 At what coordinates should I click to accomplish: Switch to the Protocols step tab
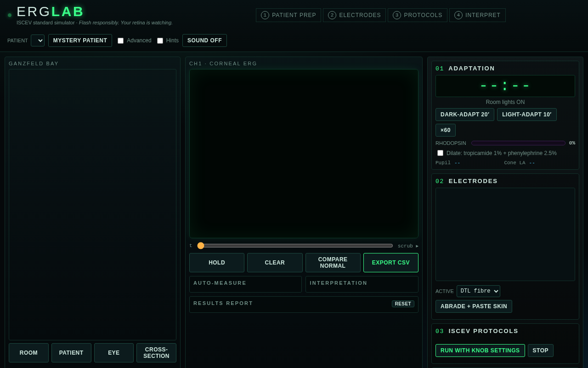tap(418, 15)
